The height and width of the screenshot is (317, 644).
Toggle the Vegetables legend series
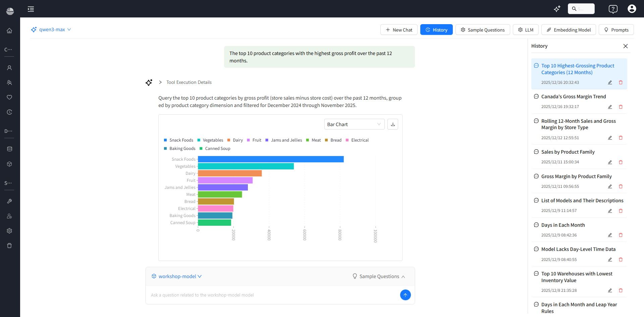click(x=210, y=140)
